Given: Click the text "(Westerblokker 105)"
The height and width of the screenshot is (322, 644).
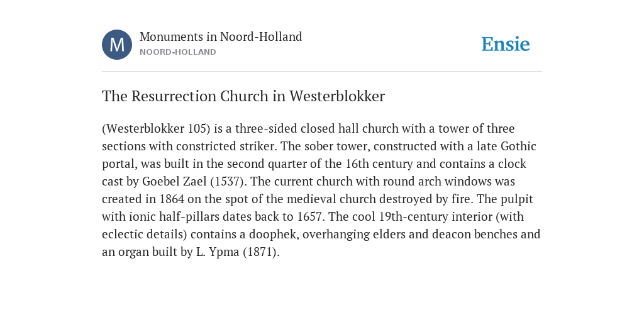Looking at the screenshot, I should [x=156, y=128].
